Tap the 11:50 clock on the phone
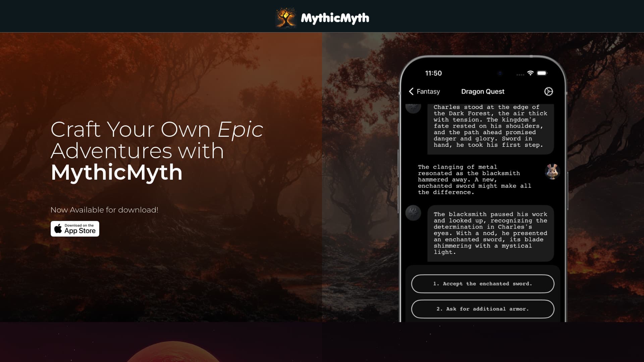This screenshot has width=644, height=362. 433,73
